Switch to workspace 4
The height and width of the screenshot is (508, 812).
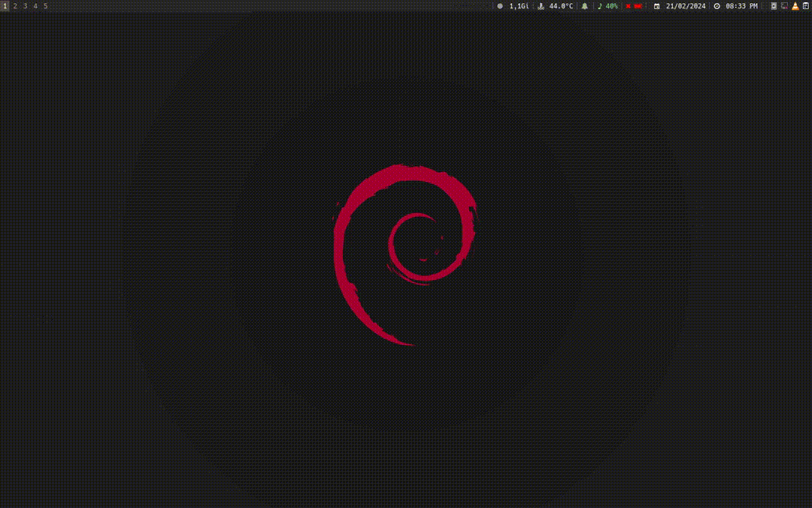pyautogui.click(x=35, y=6)
